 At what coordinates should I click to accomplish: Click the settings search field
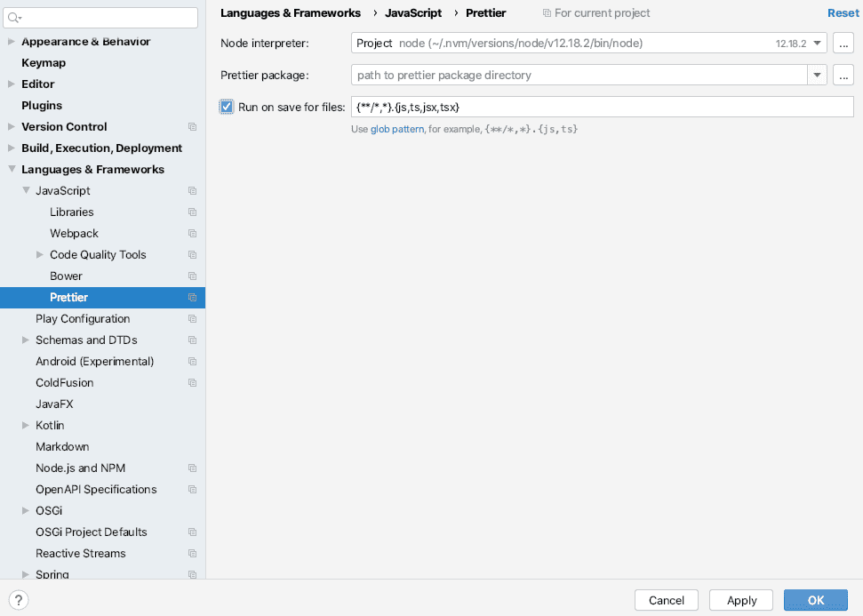coord(100,18)
